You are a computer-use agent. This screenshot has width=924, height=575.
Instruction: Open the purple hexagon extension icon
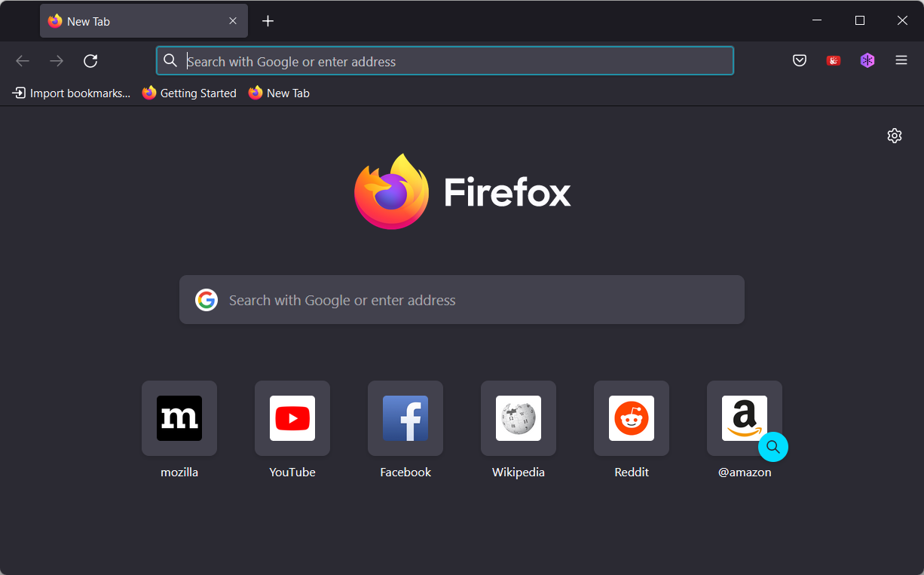[867, 61]
